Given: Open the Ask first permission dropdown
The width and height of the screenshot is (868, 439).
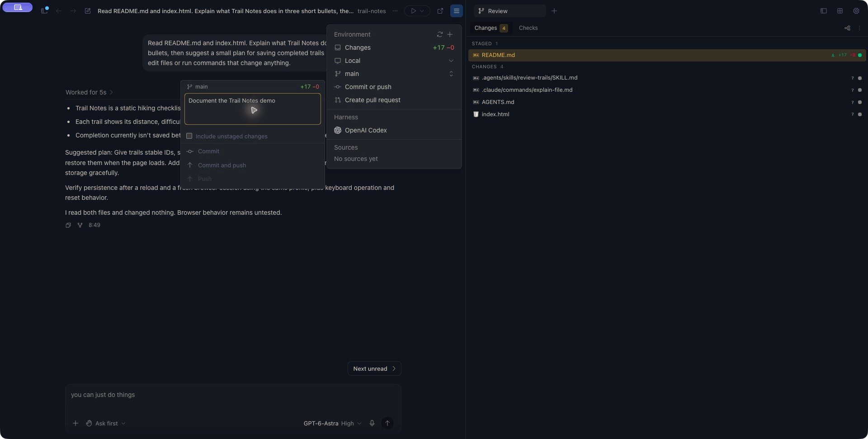Looking at the screenshot, I should point(106,423).
